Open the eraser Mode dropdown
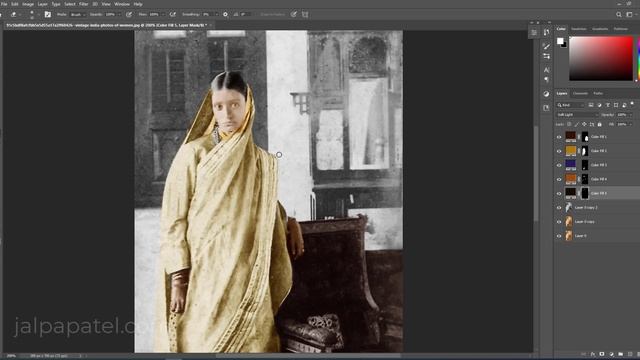 (78, 14)
